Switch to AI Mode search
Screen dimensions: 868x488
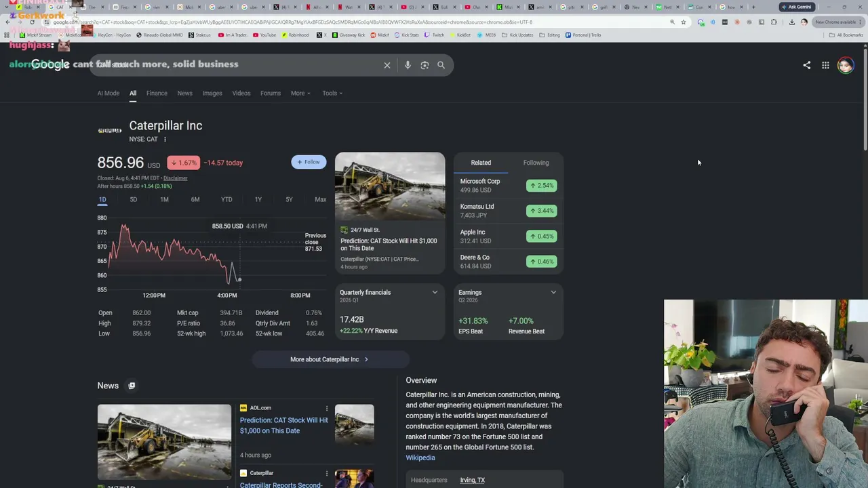point(108,94)
